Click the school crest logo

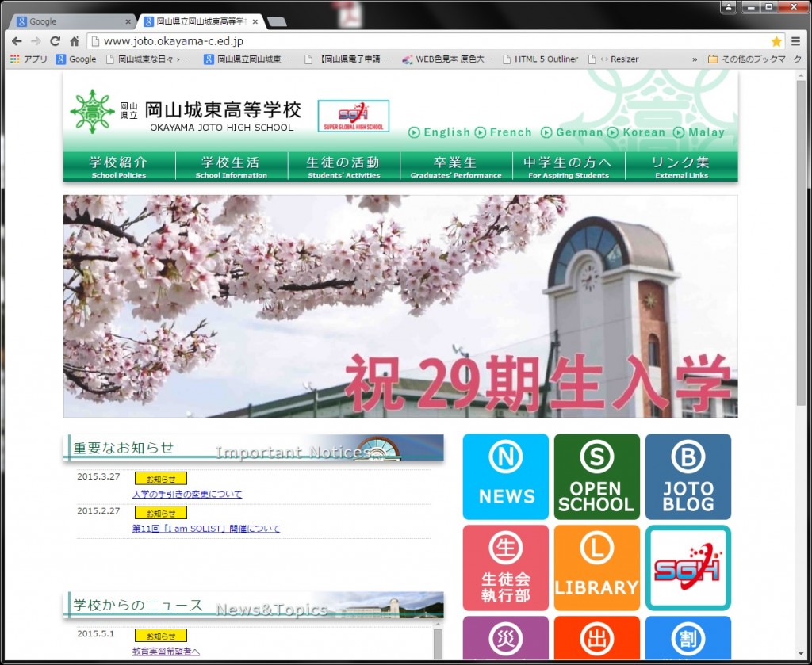coord(92,111)
